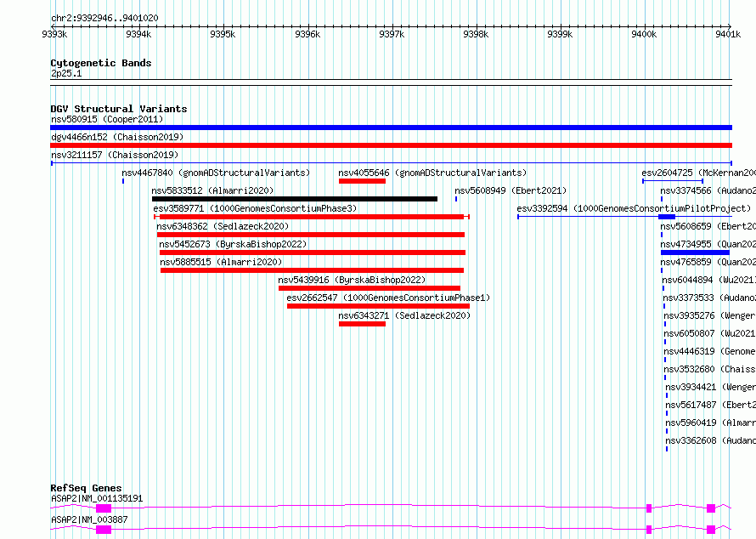This screenshot has height=539, width=756.
Task: Select the nsv4446319 variant label
Action: point(710,351)
